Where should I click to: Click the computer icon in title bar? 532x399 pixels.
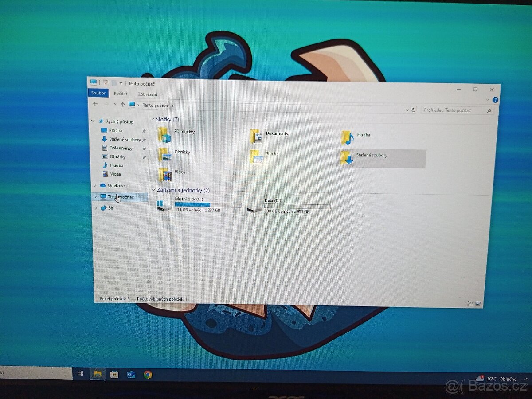pos(94,82)
